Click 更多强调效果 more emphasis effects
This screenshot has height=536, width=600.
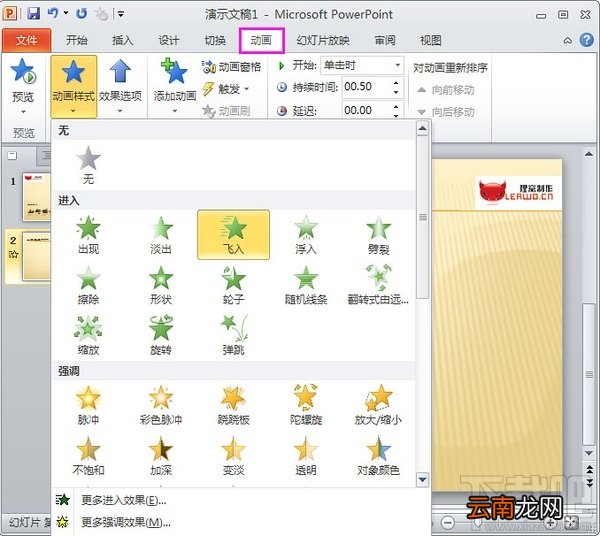126,522
